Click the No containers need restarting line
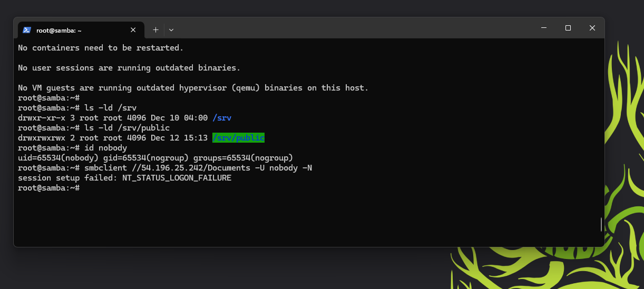The width and height of the screenshot is (644, 289). (101, 48)
